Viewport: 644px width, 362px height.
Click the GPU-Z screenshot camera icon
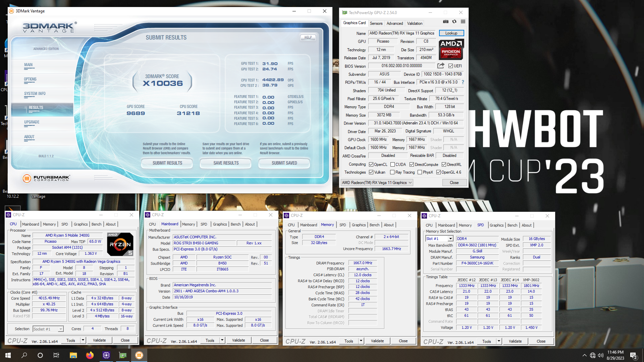tap(445, 22)
